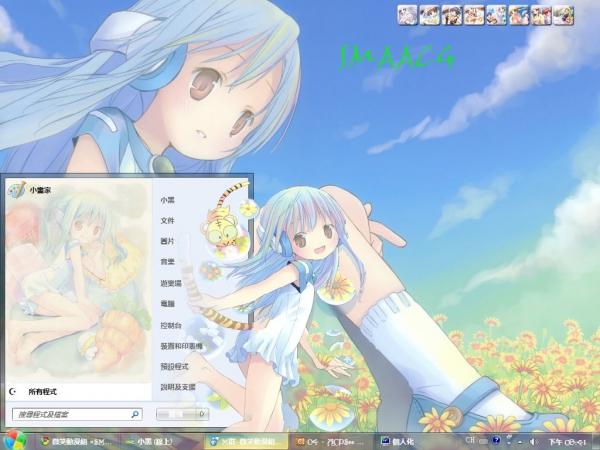The image size is (600, 450).
Task: Click the Windows Start orb
Action: pos(13,441)
